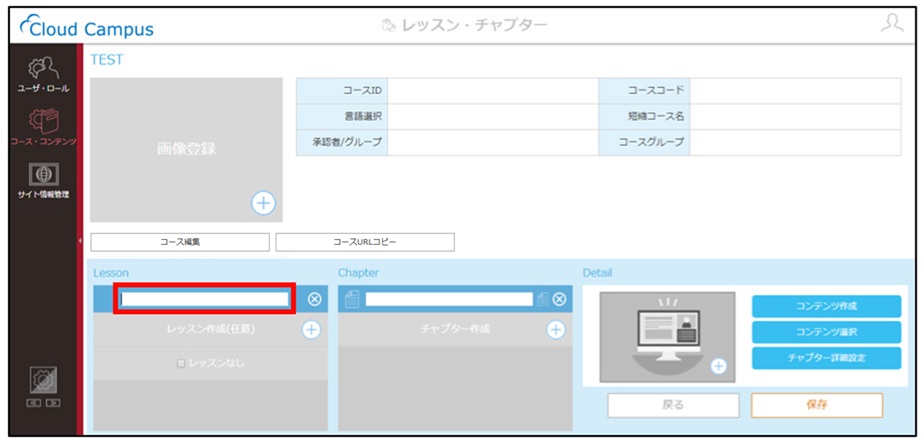Click the 戻る button
Viewport: 924px width, 444px height.
[x=673, y=406]
